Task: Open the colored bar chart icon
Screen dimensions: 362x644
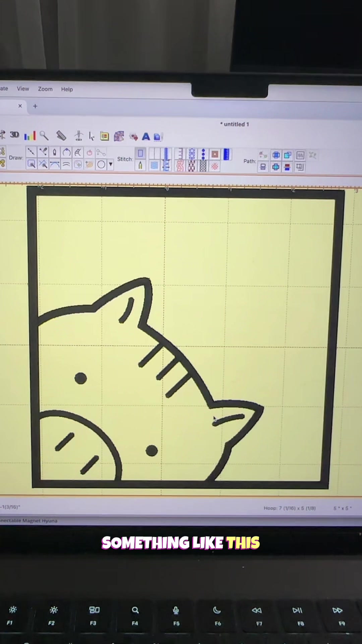Action: pyautogui.click(x=30, y=136)
